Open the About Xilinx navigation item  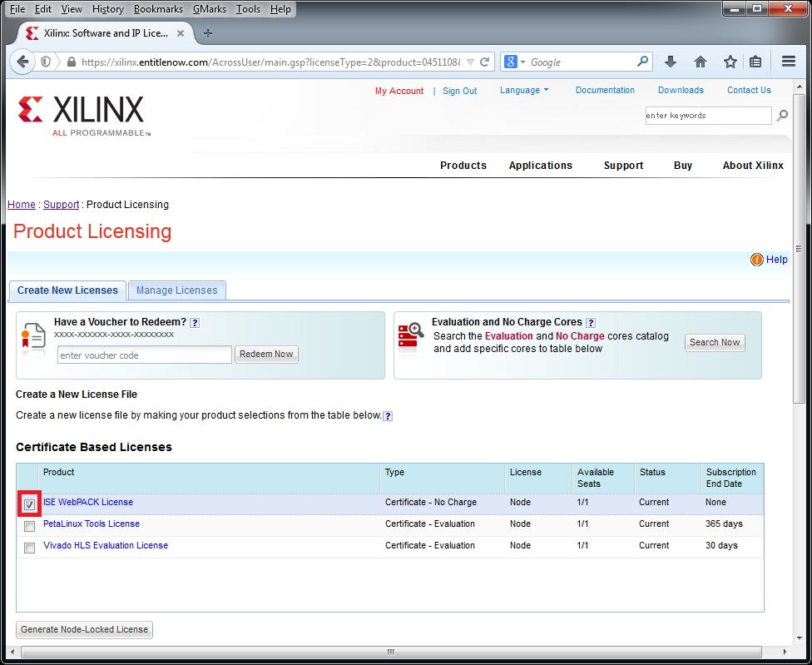pyautogui.click(x=753, y=166)
